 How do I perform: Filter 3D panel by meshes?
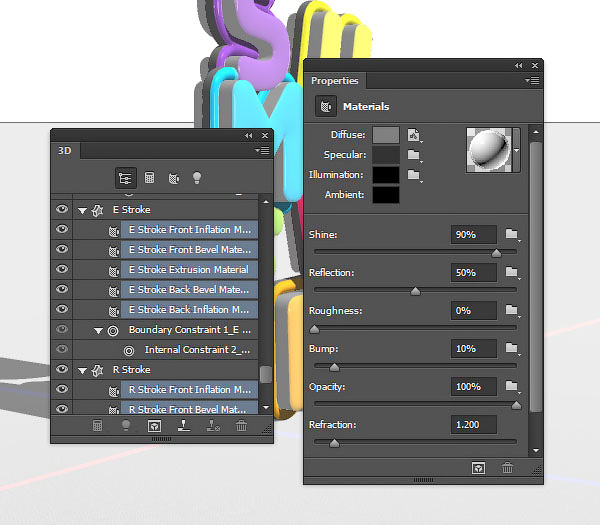pos(150,178)
